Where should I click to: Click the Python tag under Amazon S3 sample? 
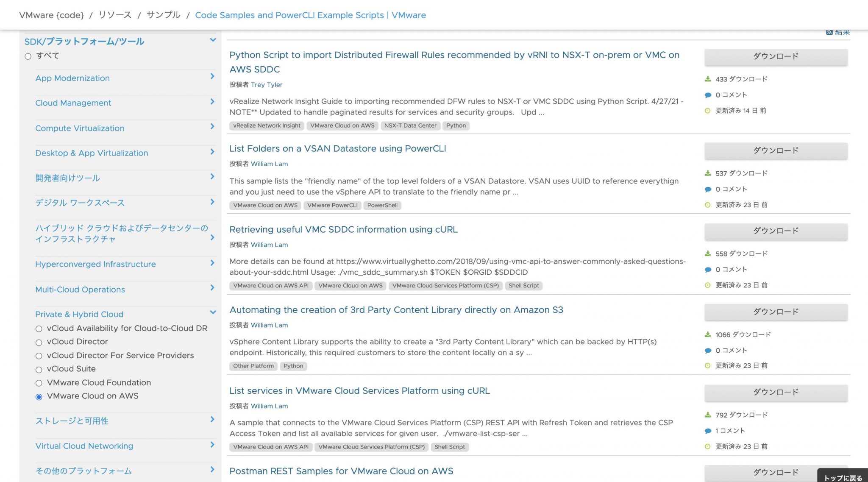293,366
